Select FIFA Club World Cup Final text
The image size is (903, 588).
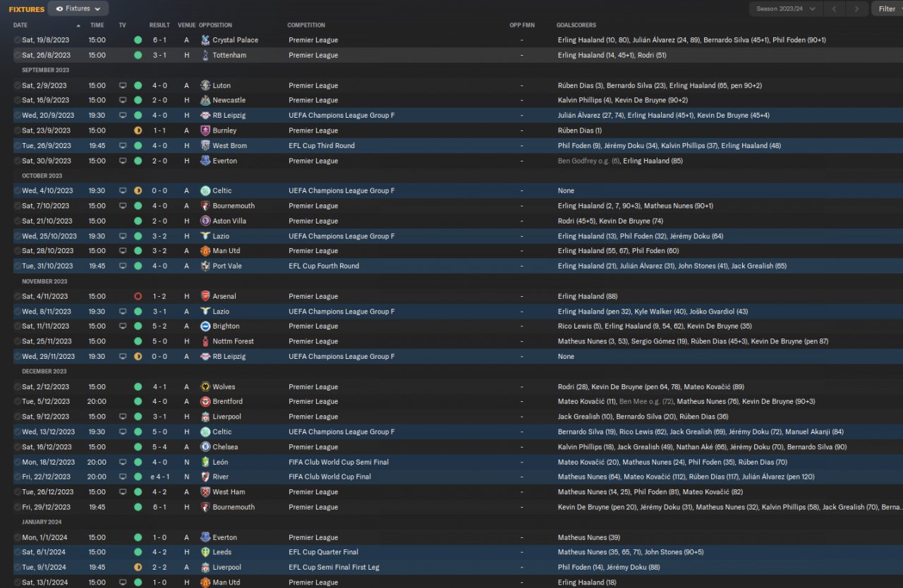[x=329, y=477]
